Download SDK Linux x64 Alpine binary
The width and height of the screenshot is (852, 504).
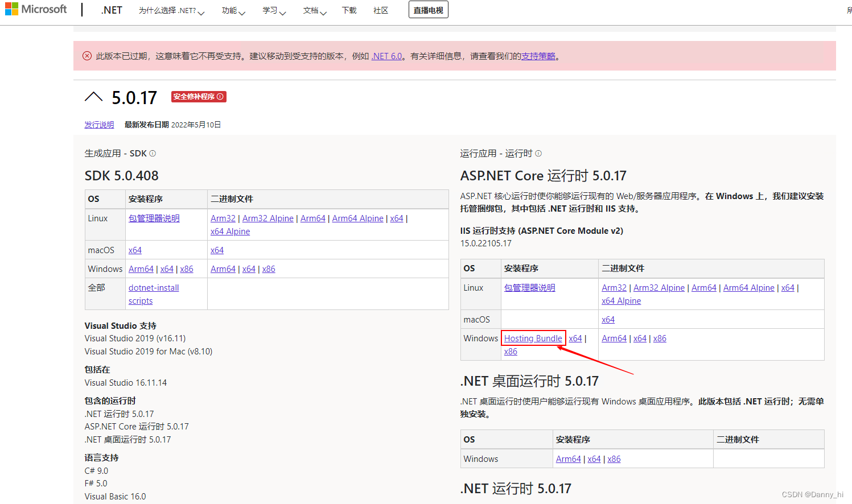(x=231, y=232)
